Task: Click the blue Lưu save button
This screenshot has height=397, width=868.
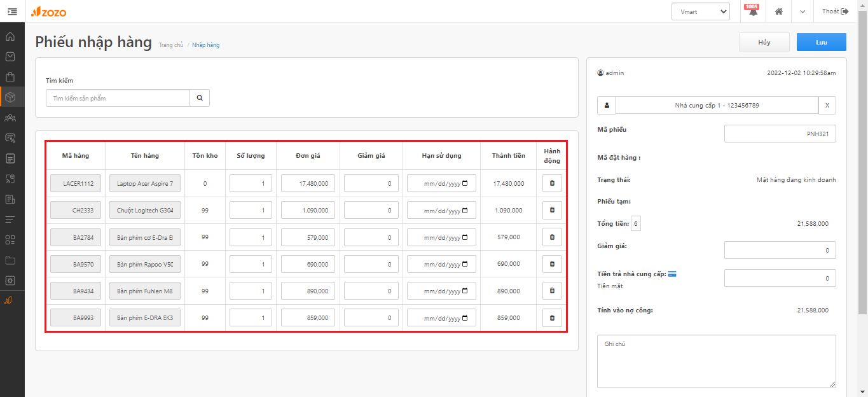Action: (x=822, y=42)
